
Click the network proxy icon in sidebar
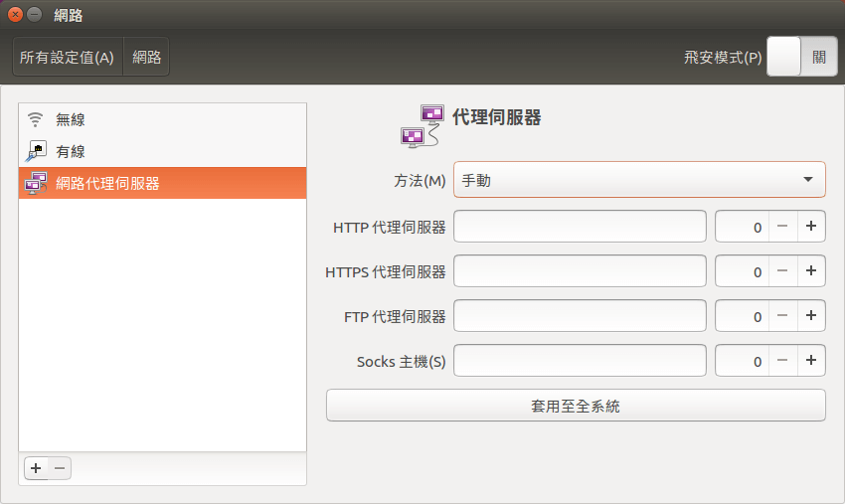point(36,183)
